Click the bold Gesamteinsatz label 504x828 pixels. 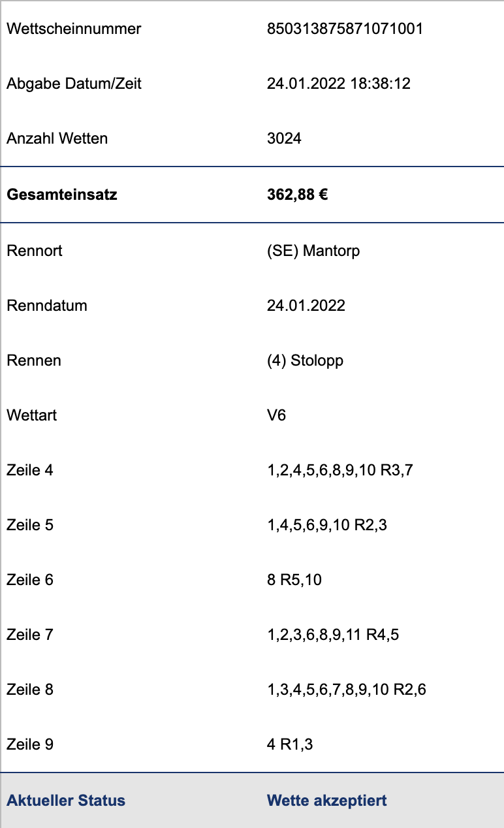[62, 195]
